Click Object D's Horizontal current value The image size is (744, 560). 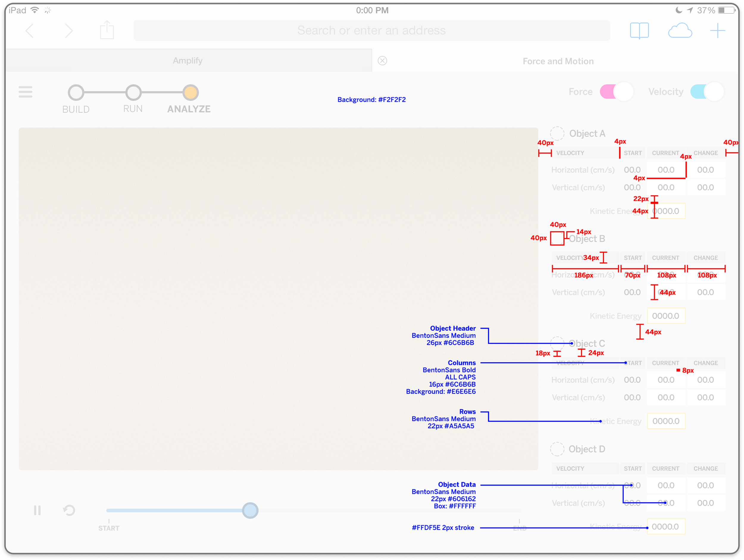coord(666,485)
